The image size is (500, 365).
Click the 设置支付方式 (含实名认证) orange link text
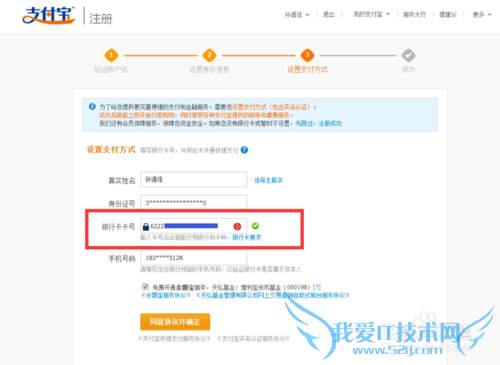(x=273, y=107)
